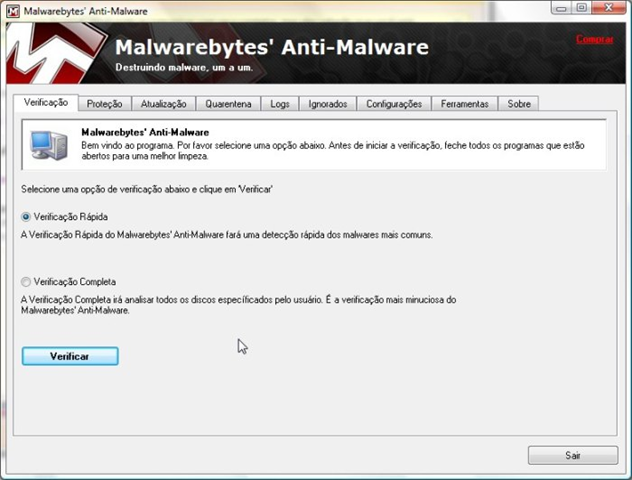This screenshot has width=632, height=480.
Task: Click the Verificar button
Action: 70,356
